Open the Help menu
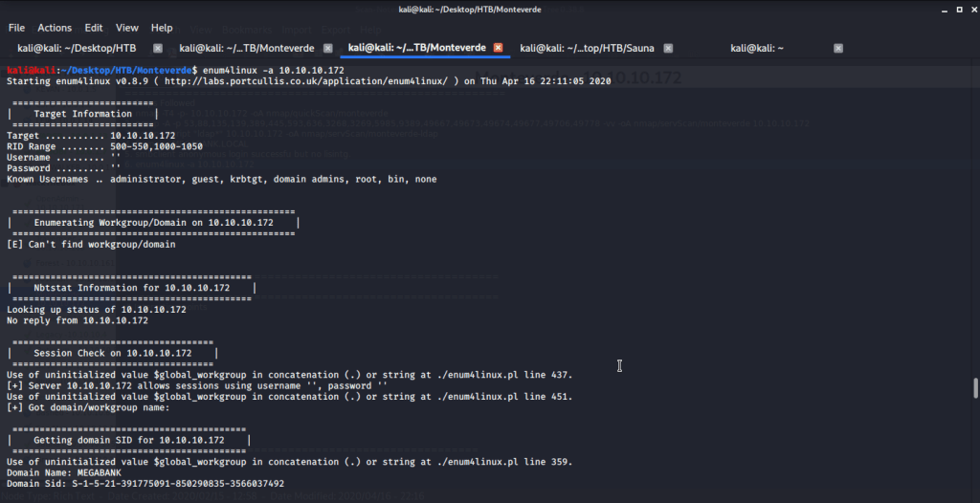 click(162, 28)
